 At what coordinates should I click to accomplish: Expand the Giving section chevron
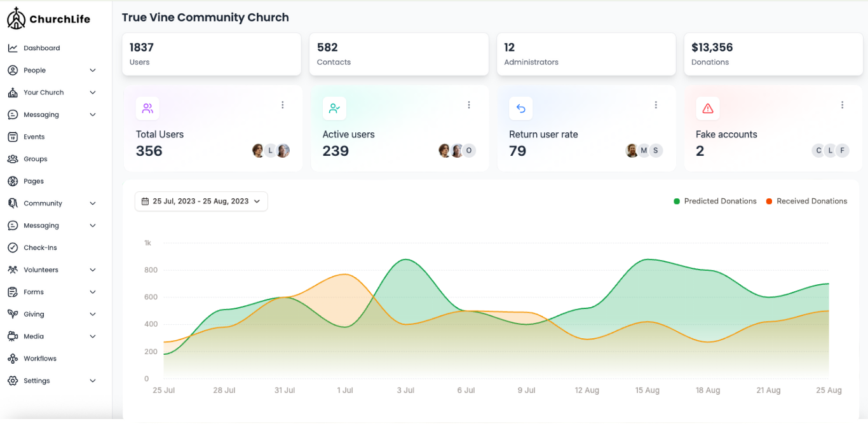[93, 314]
